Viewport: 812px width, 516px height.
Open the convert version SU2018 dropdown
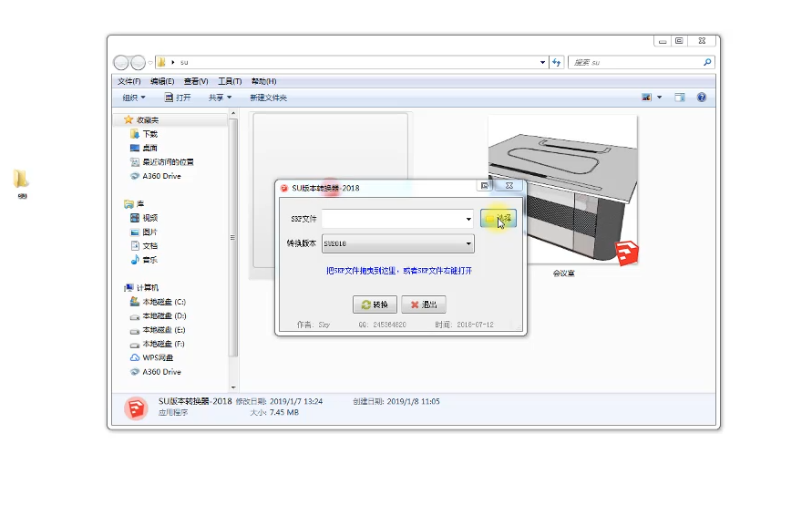click(397, 243)
